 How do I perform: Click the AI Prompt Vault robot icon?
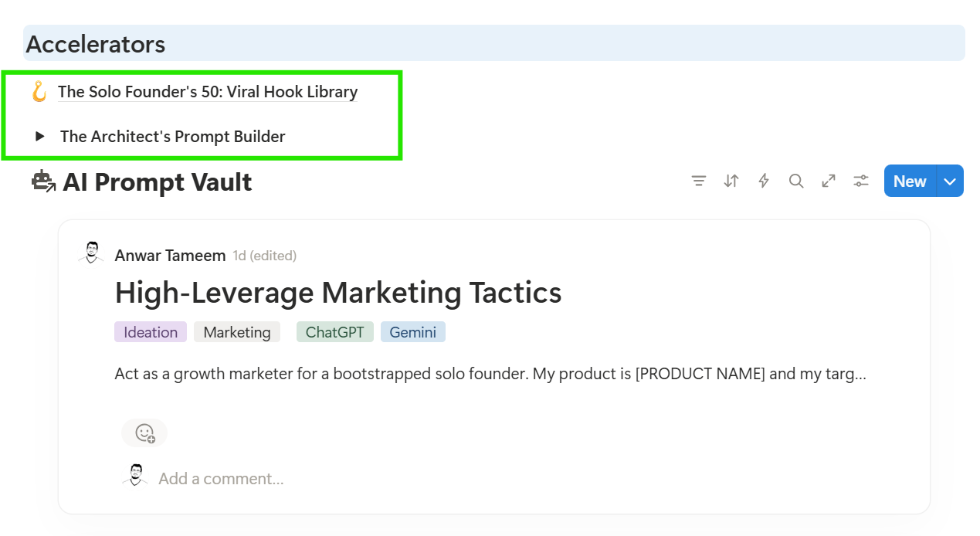coord(43,182)
